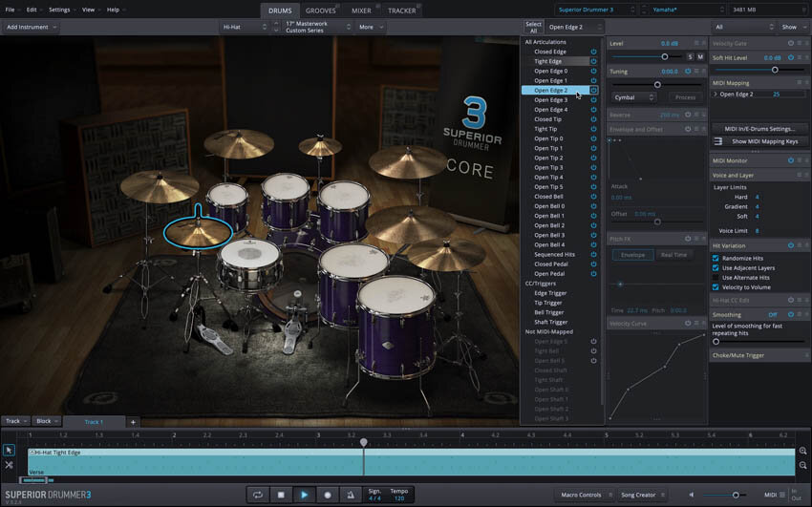The image size is (812, 507).
Task: Switch to the GROOVES tab
Action: click(x=321, y=11)
